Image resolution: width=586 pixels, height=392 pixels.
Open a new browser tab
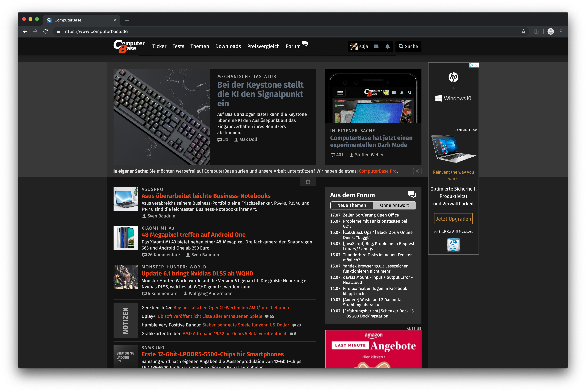click(127, 20)
